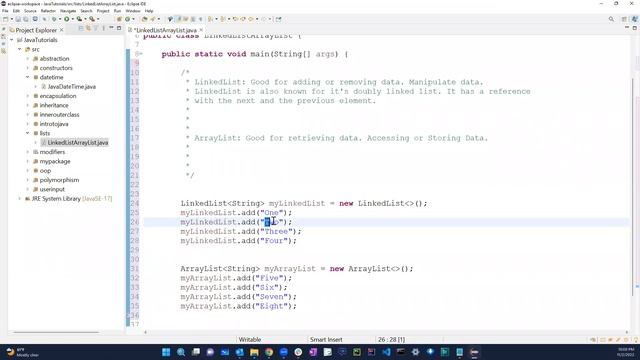Collapse the datetime package

[28, 77]
